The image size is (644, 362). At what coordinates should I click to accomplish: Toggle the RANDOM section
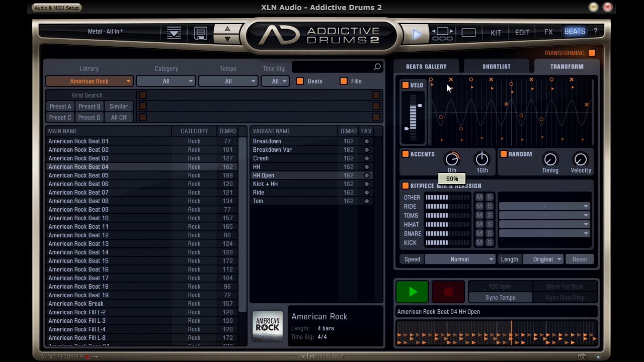(x=504, y=154)
